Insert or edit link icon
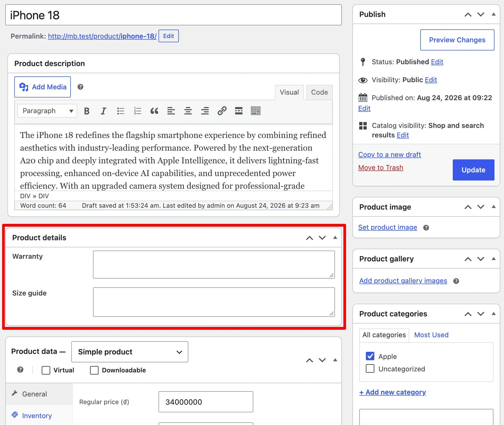The height and width of the screenshot is (425, 504). pyautogui.click(x=222, y=111)
